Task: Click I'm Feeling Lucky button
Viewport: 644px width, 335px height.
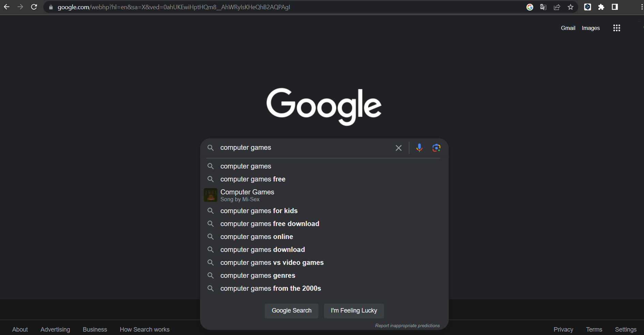Action: (354, 311)
